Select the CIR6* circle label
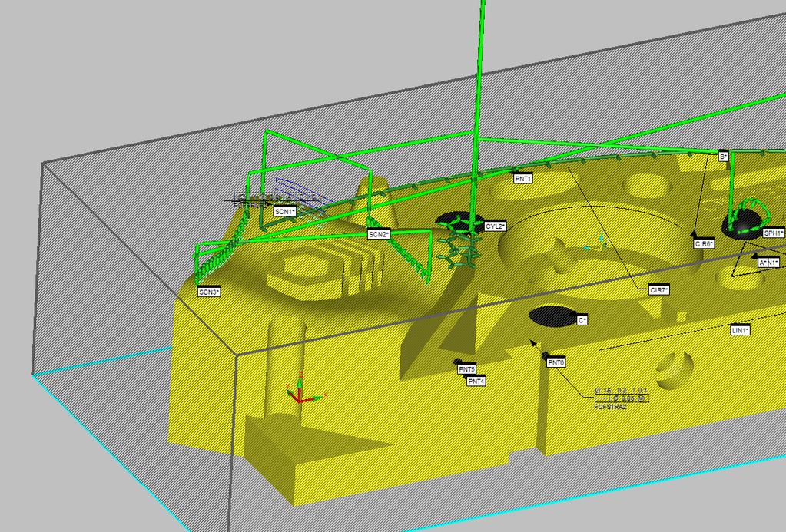 click(x=704, y=244)
